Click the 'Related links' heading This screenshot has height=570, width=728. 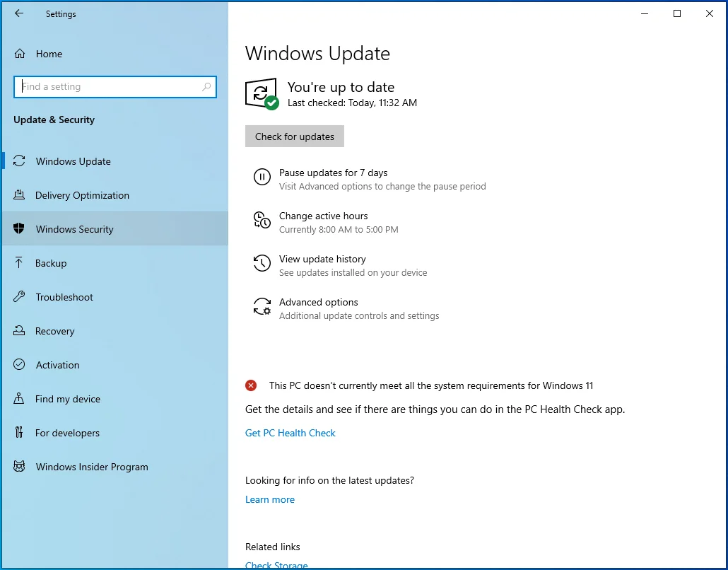pyautogui.click(x=273, y=547)
